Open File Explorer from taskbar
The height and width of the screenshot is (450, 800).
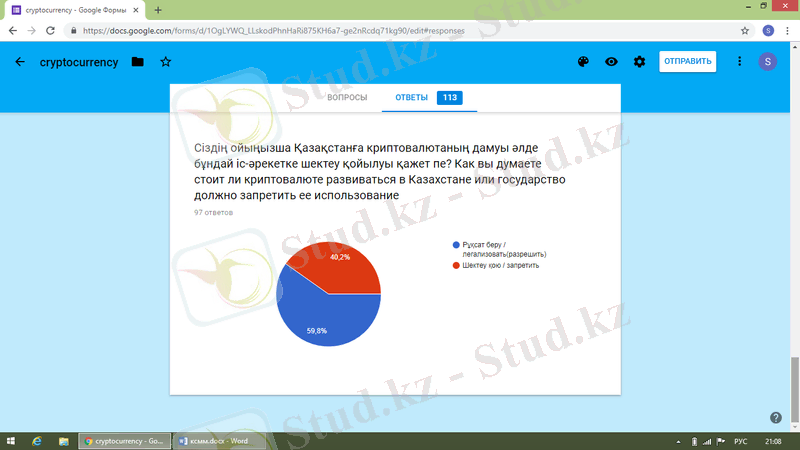click(x=63, y=441)
